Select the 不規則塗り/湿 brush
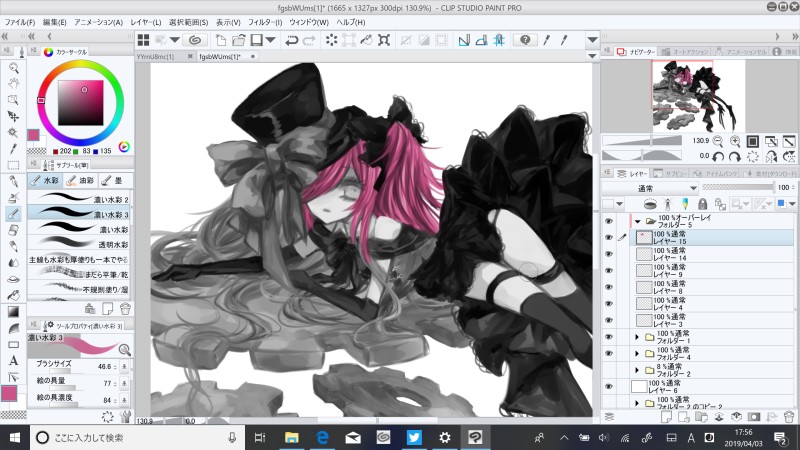800x450 pixels. point(79,289)
